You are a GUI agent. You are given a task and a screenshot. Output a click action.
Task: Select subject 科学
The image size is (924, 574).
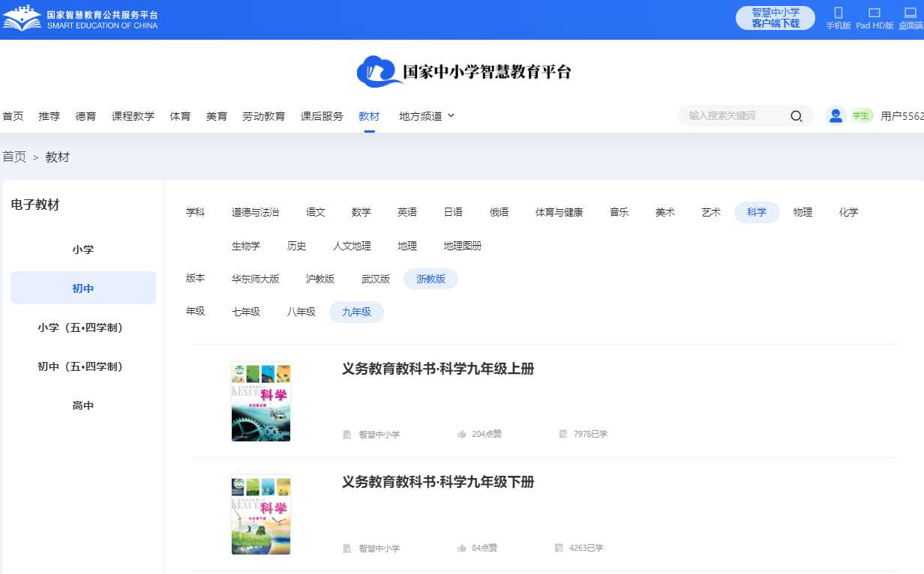point(757,212)
